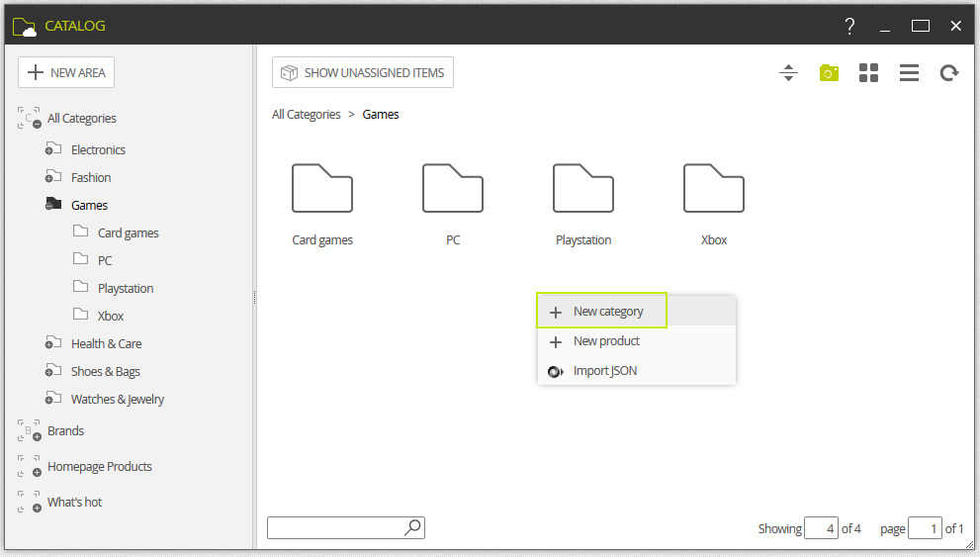The width and height of the screenshot is (980, 557).
Task: Toggle the green camera thumbnails icon
Action: (x=829, y=73)
